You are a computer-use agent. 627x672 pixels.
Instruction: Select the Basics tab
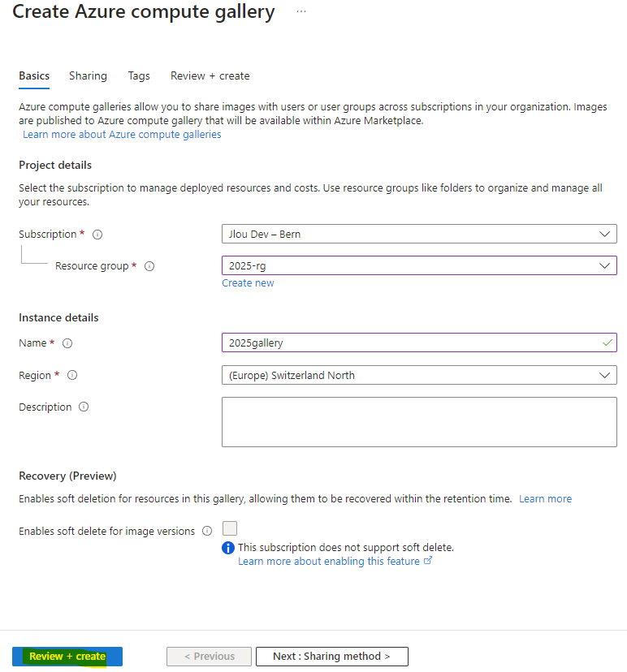point(34,75)
